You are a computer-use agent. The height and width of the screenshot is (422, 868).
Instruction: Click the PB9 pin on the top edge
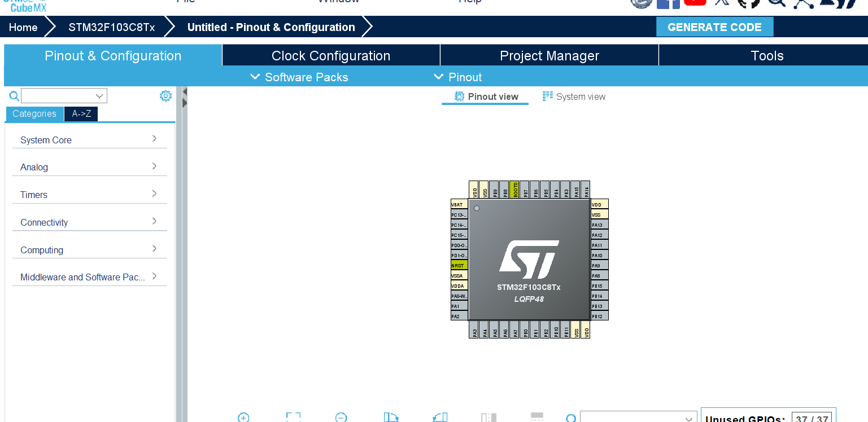point(495,189)
